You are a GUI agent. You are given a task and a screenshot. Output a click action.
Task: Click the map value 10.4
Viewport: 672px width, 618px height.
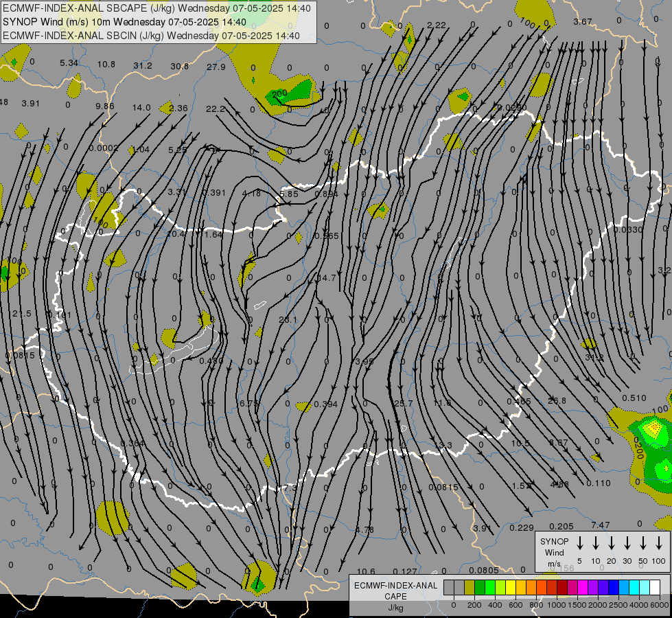pyautogui.click(x=176, y=234)
